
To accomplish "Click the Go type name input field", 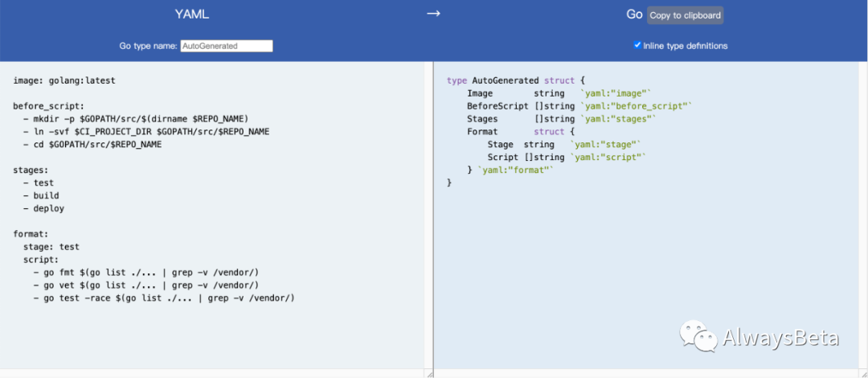I will (227, 46).
